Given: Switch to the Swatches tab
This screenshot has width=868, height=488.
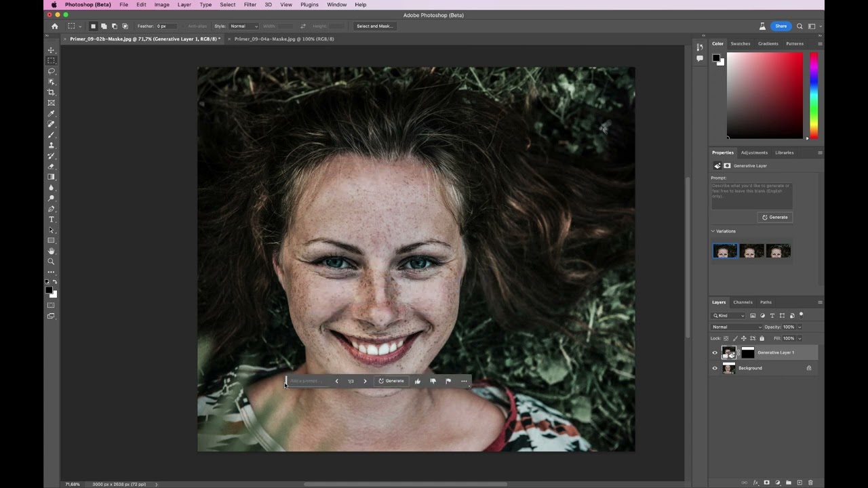Looking at the screenshot, I should [741, 43].
